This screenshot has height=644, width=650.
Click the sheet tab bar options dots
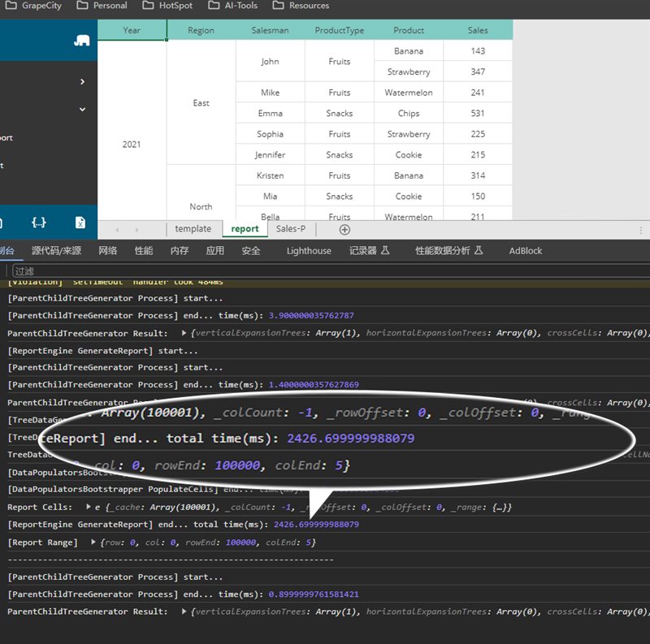point(640,230)
